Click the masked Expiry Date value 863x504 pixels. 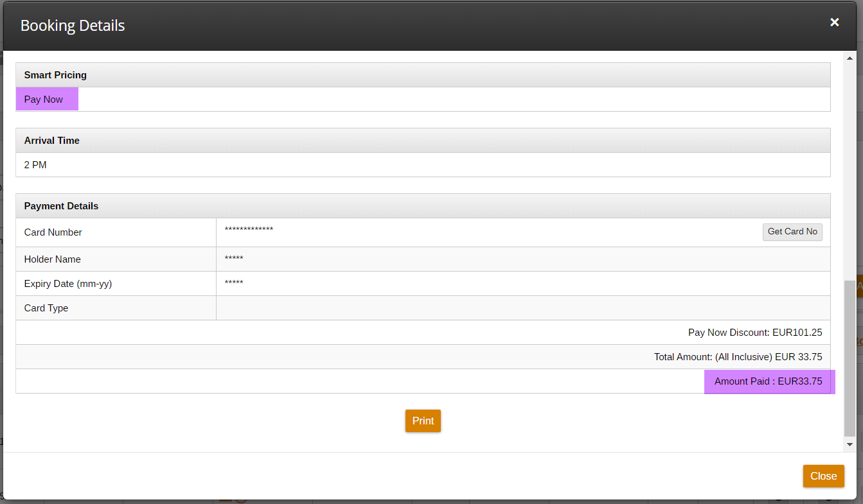(x=234, y=283)
